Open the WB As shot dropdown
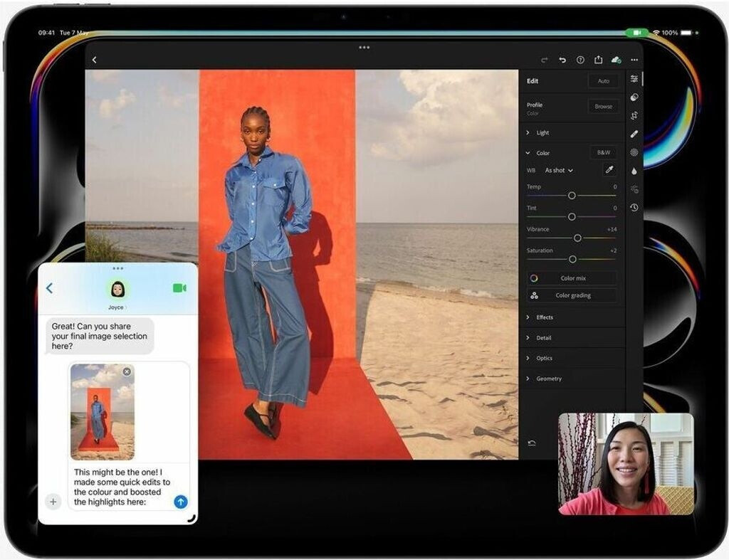Viewport: 729px width, 560px height. point(559,171)
